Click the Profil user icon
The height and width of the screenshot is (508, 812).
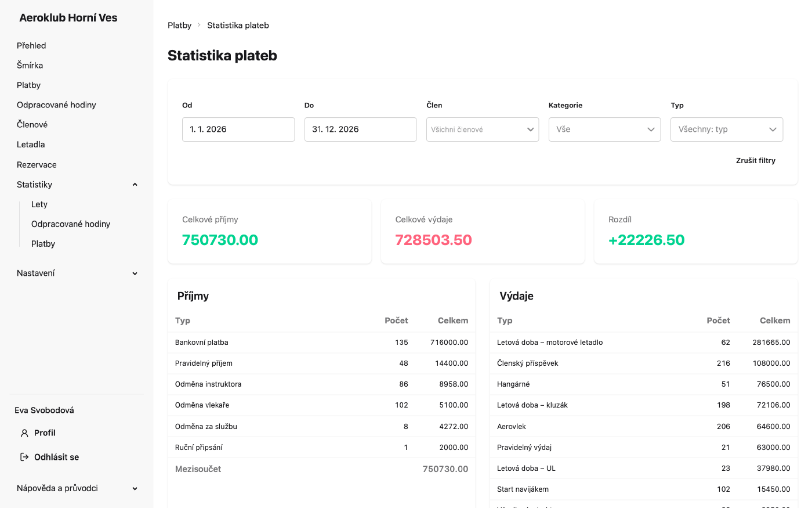pyautogui.click(x=24, y=433)
